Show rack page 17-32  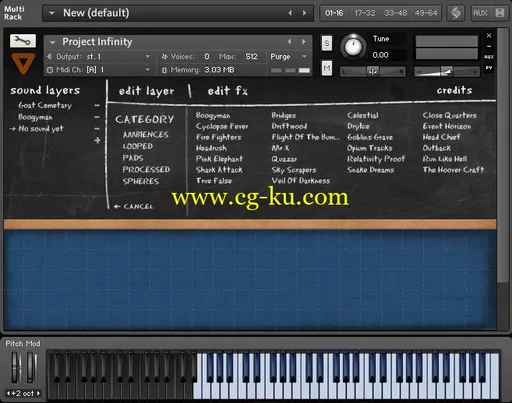[365, 13]
